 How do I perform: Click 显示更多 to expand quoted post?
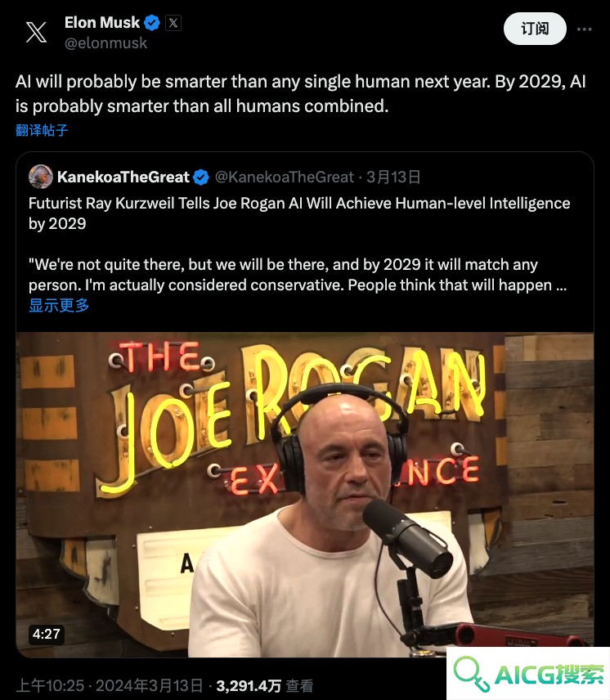(59, 305)
